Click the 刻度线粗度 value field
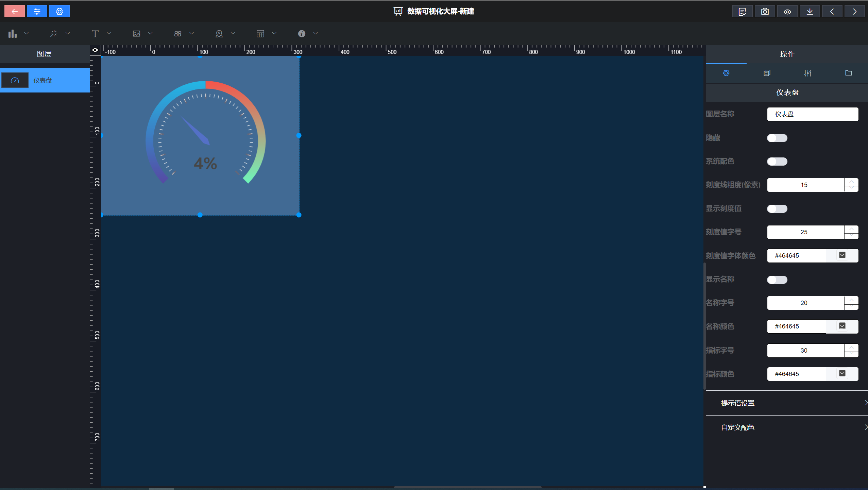This screenshot has height=490, width=868. 805,185
